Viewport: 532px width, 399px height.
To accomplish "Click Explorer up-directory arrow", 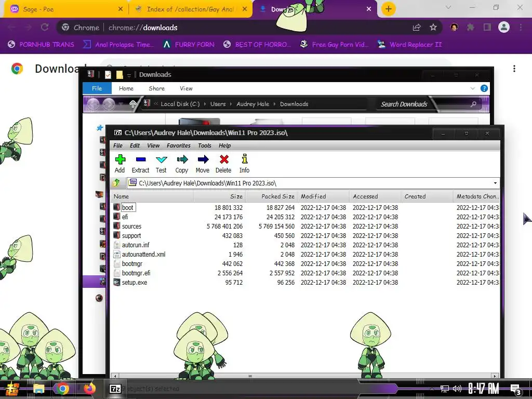I will tap(132, 104).
